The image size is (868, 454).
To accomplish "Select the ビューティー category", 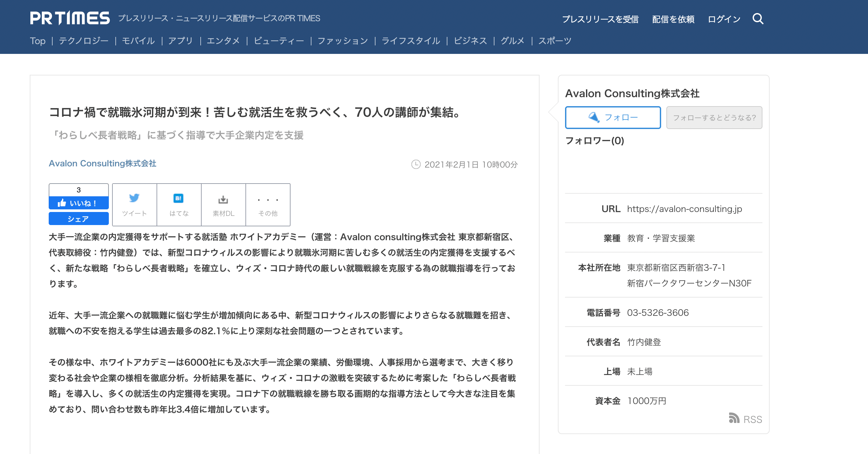I will pyautogui.click(x=279, y=41).
